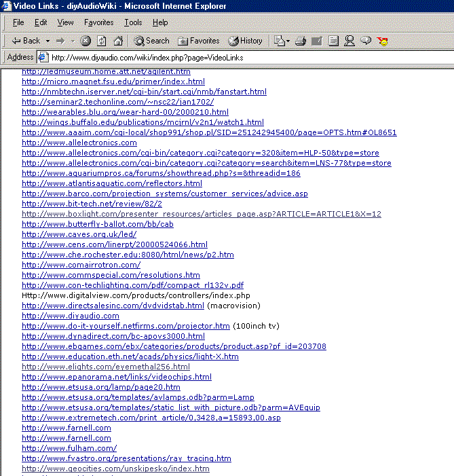Open the che.rochester.edu news link
Viewport: 454px width, 476px height.
(x=128, y=255)
